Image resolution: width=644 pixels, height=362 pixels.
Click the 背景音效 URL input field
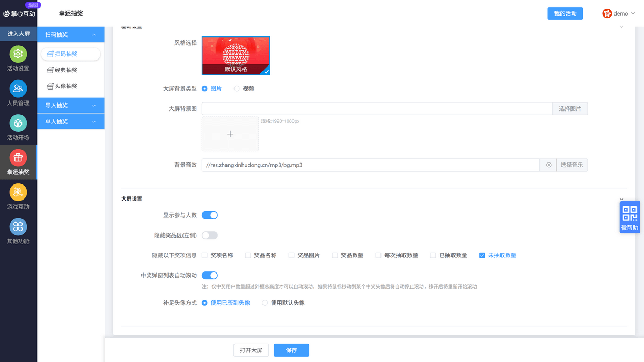(371, 165)
